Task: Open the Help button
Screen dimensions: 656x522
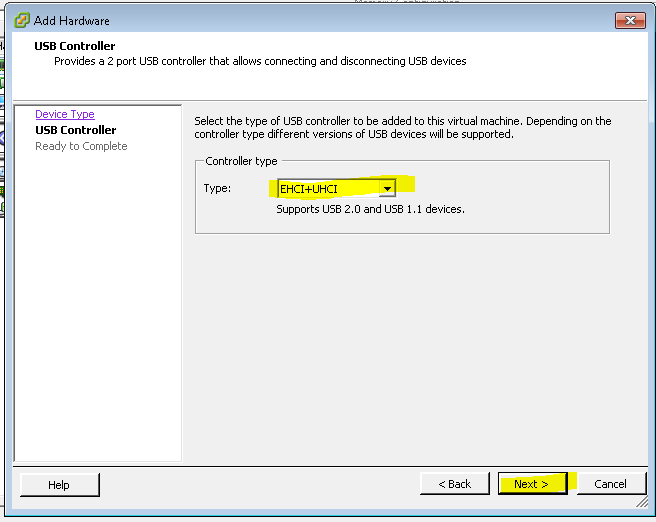Action: point(59,484)
